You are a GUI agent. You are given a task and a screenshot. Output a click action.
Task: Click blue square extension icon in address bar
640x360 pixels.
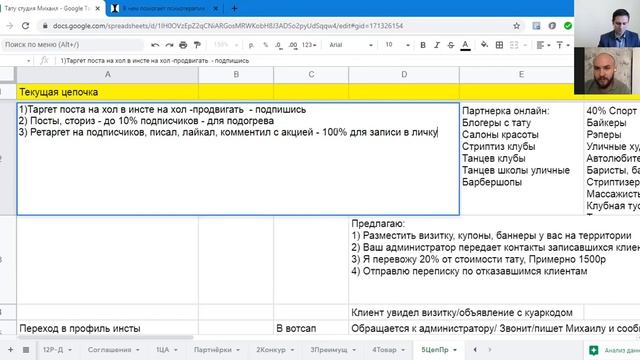point(536,26)
